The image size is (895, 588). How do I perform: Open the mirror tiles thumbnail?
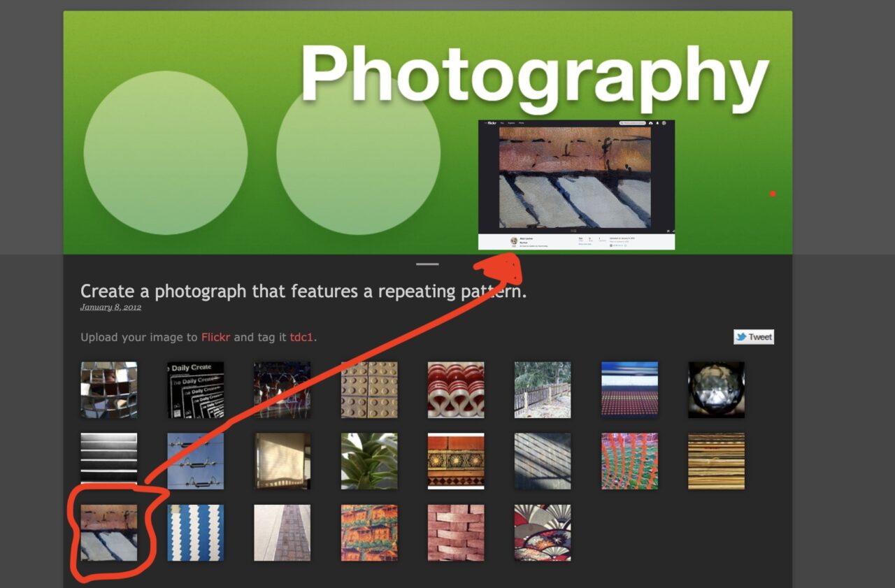coord(108,389)
